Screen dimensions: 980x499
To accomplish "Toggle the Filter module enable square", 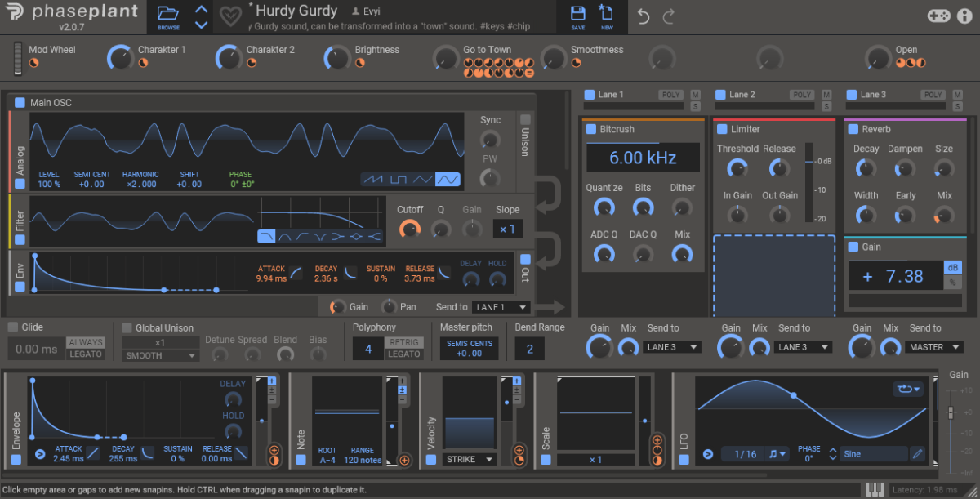I will point(20,240).
